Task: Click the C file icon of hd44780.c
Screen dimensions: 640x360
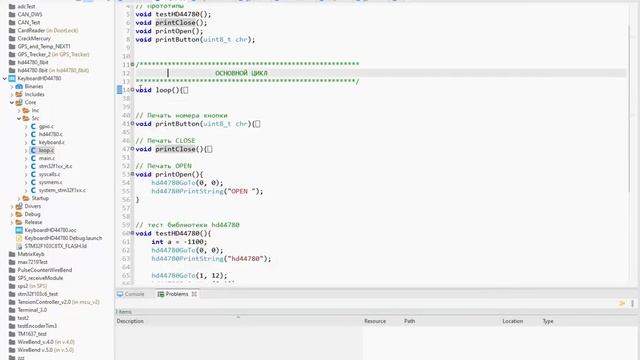Action: click(33, 134)
